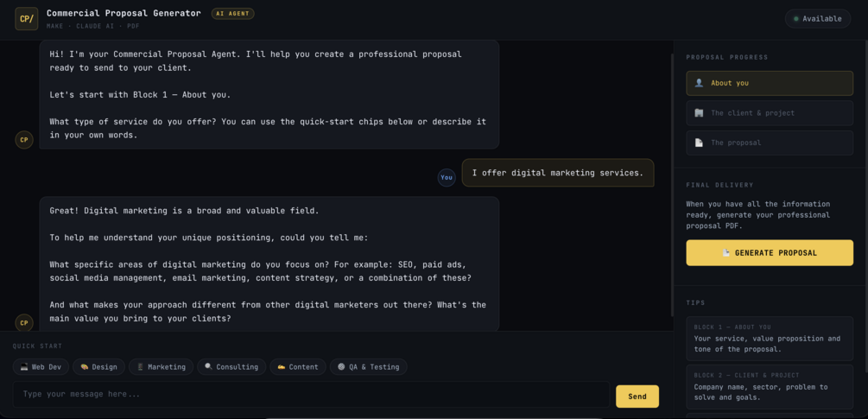Click the document icon beside The proposal
Screen dimensions: 868x419
(700, 143)
